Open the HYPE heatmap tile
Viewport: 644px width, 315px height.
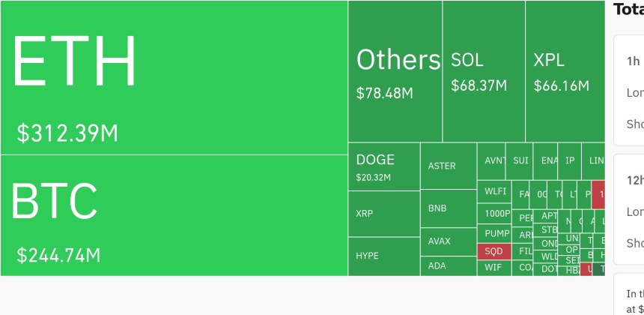coord(383,256)
